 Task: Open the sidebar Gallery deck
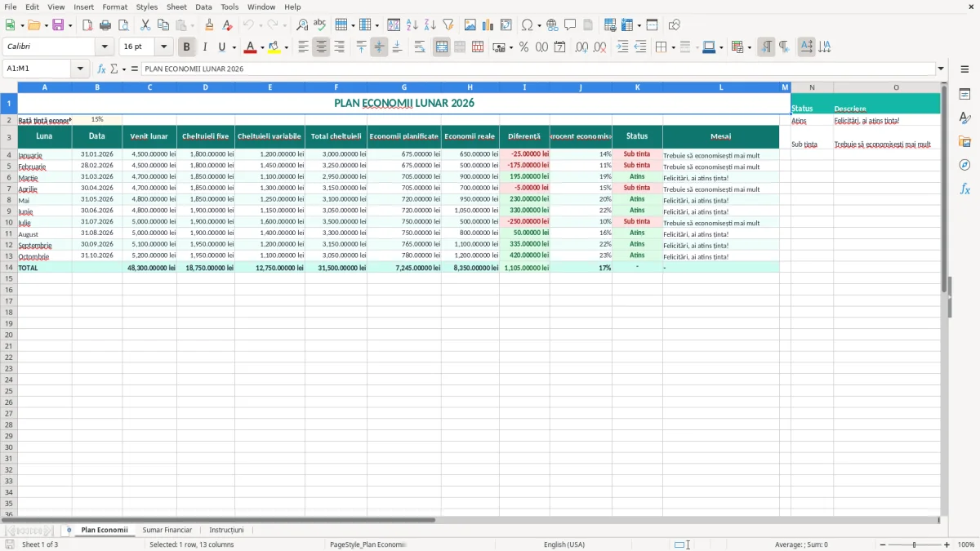click(964, 142)
